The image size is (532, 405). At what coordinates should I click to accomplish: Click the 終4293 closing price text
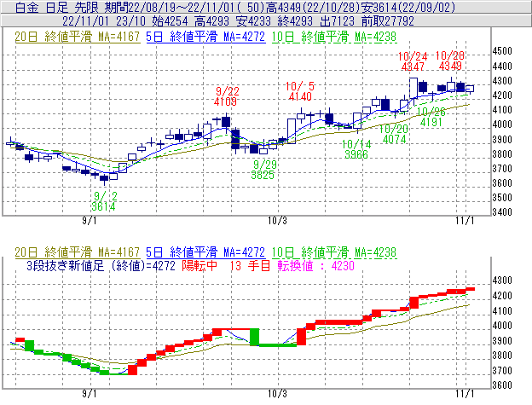(x=295, y=21)
